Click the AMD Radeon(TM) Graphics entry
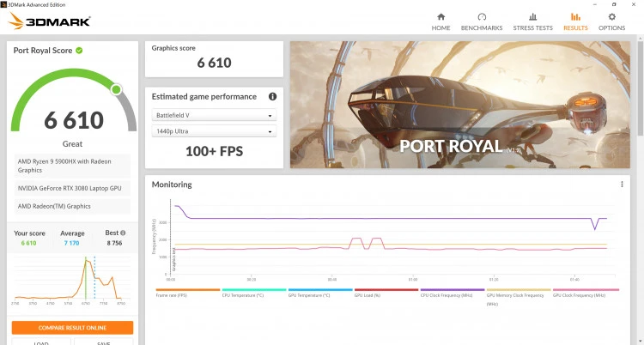Screen dimensions: 644x345 click(x=73, y=206)
